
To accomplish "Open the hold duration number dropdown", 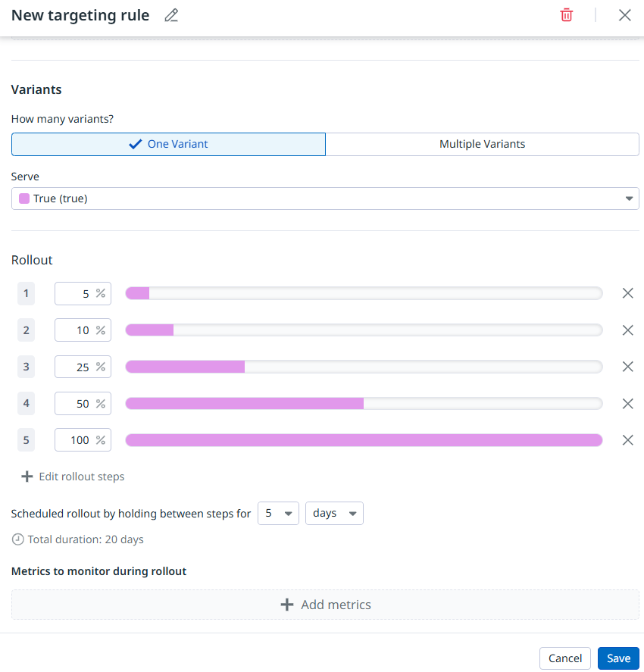I will (x=278, y=513).
